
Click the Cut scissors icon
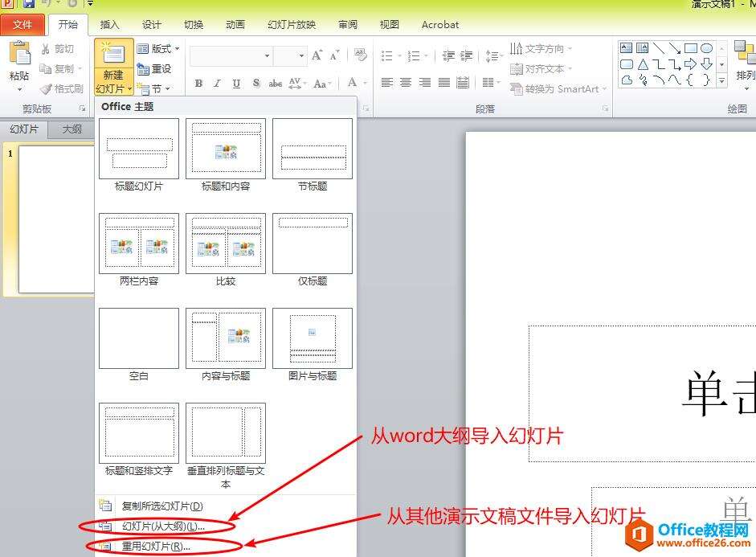46,49
